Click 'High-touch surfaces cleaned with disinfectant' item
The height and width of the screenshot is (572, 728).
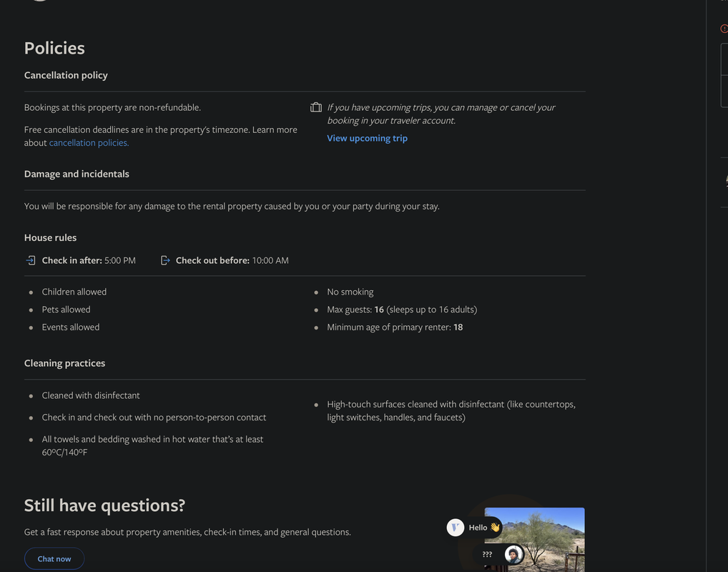[451, 411]
